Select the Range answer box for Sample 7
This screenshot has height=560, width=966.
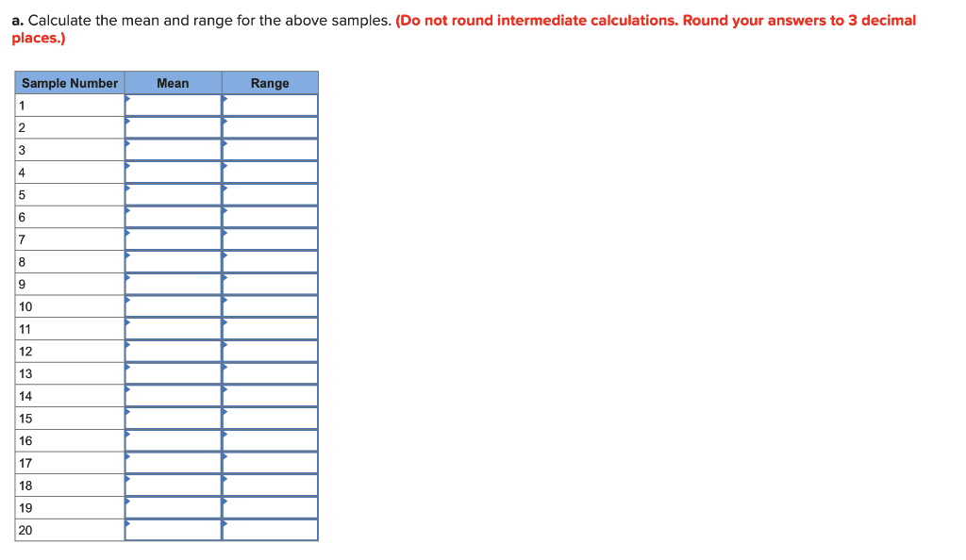click(x=271, y=239)
